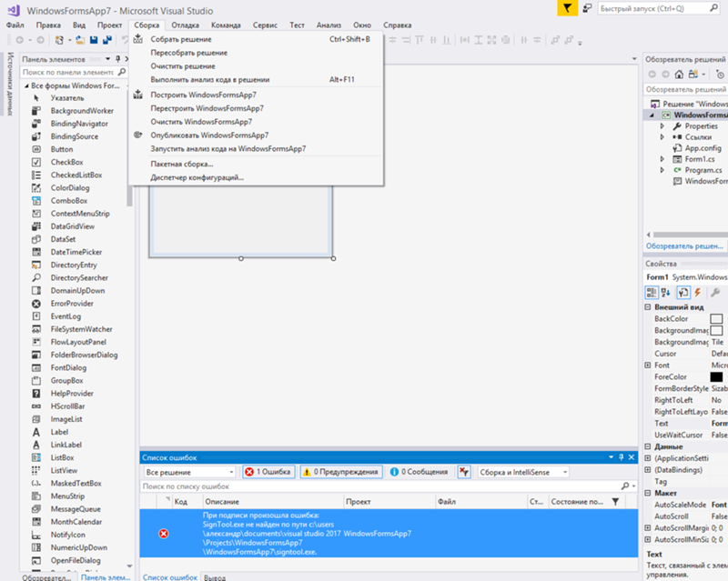Collapse Все формы Windows Forms toolbox group
The image size is (728, 581).
26,85
